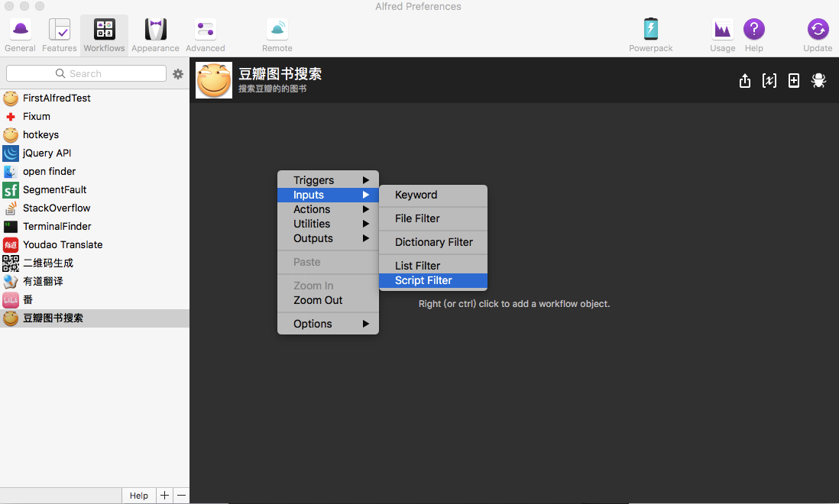Remove workflow with minus button

181,496
